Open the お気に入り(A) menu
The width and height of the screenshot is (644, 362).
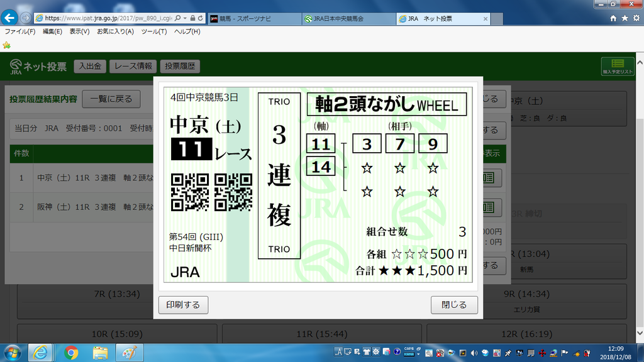pos(116,31)
